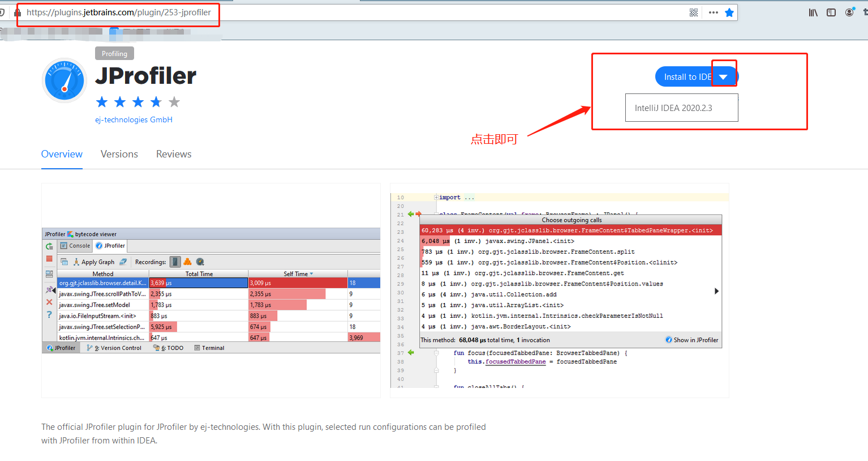This screenshot has height=461, width=868.
Task: Open the Profiling category tag
Action: pyautogui.click(x=114, y=54)
